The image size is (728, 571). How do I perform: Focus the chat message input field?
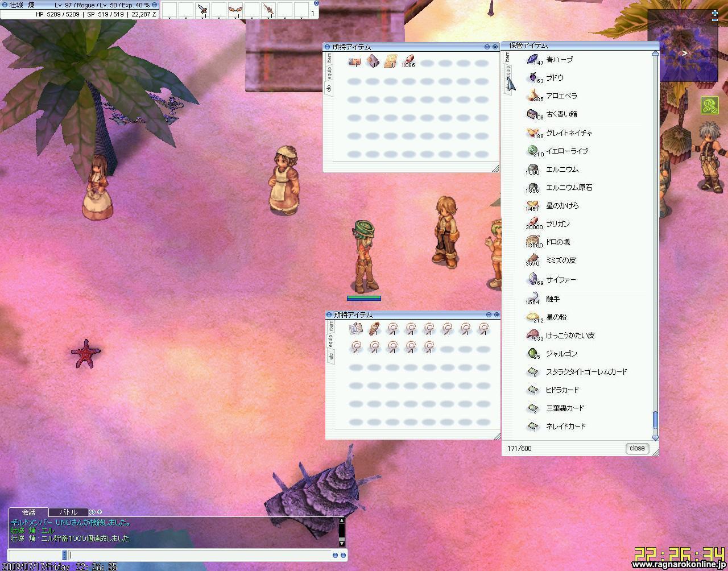point(199,555)
